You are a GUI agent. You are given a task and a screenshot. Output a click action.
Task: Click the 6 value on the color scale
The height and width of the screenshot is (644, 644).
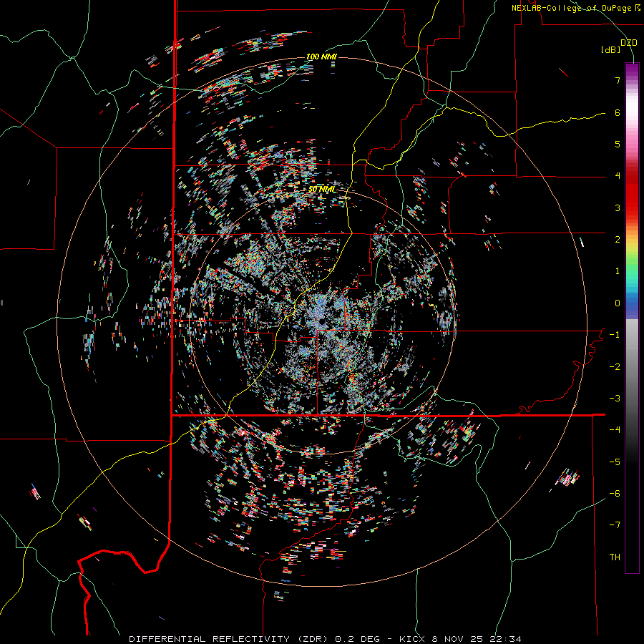tap(618, 112)
